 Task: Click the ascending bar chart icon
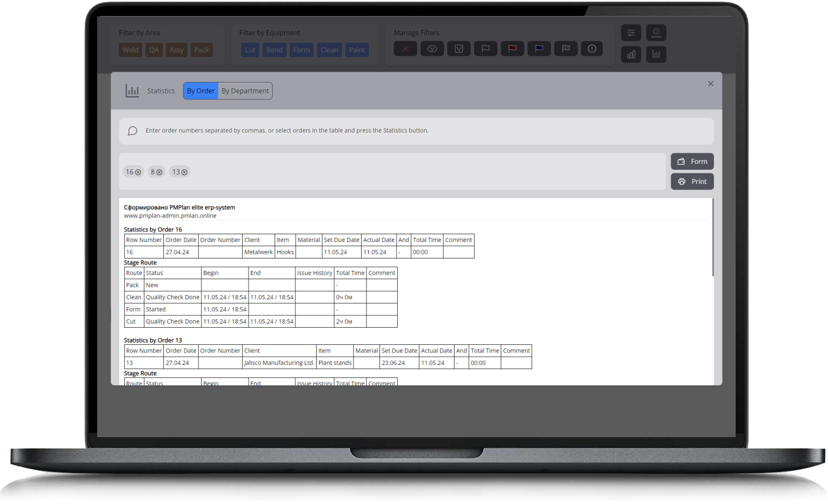[x=631, y=54]
